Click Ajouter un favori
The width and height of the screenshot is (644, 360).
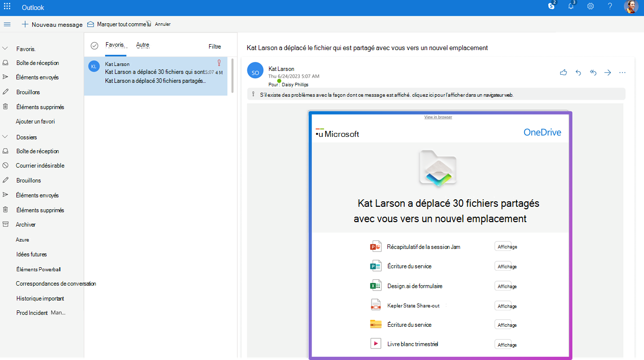pos(35,121)
